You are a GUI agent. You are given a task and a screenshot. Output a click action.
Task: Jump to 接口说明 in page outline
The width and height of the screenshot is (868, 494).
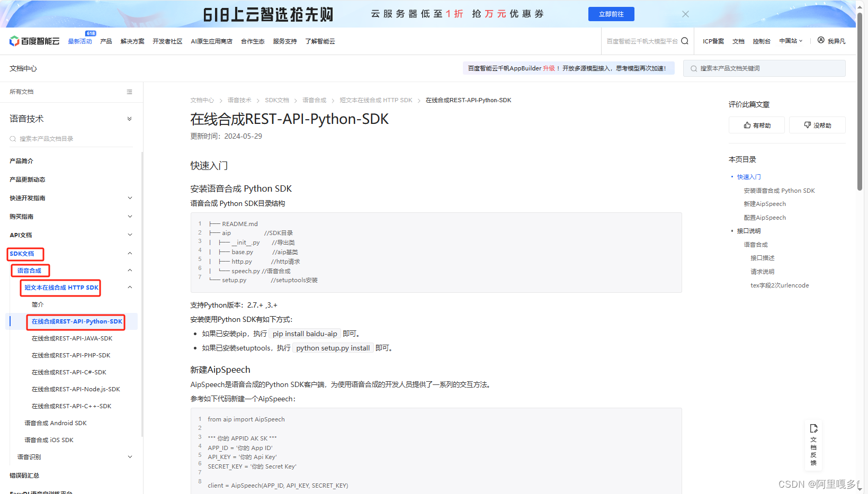pos(749,231)
